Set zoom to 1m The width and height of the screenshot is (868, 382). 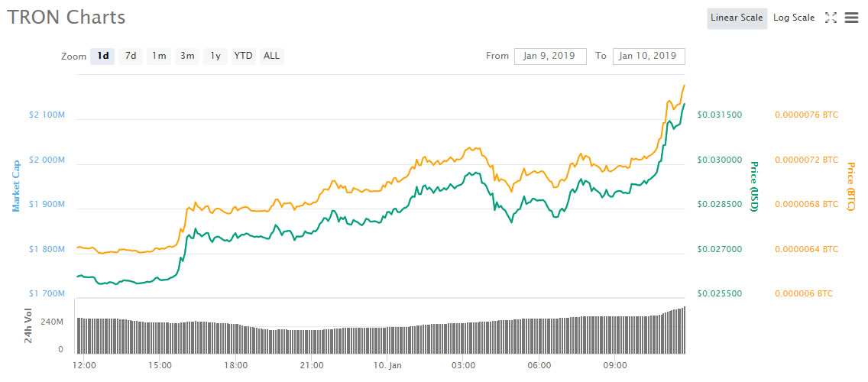click(159, 56)
